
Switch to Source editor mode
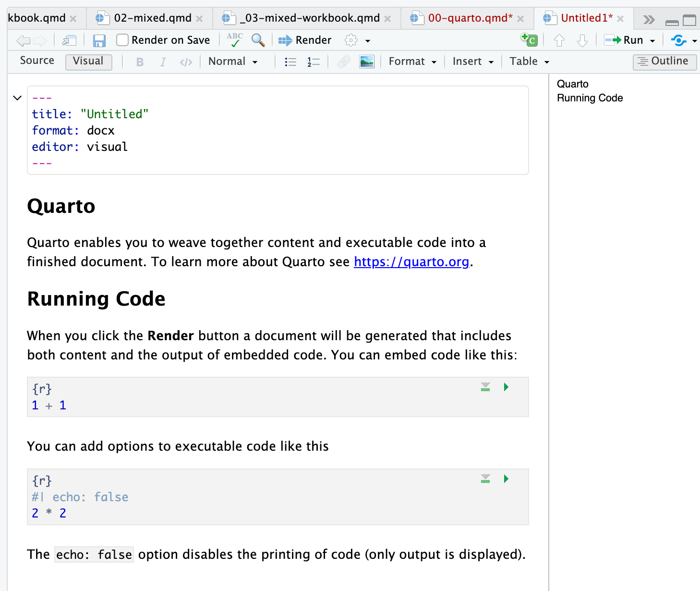[x=37, y=61]
